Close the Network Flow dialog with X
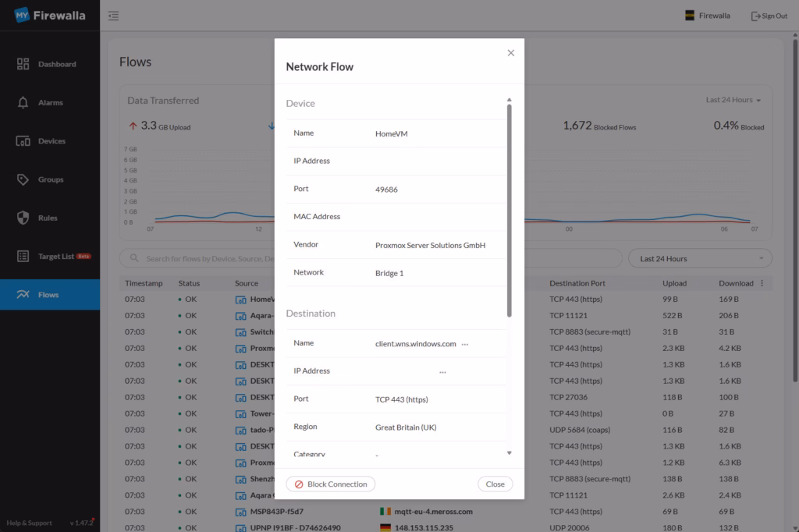The height and width of the screenshot is (532, 799). [x=511, y=53]
